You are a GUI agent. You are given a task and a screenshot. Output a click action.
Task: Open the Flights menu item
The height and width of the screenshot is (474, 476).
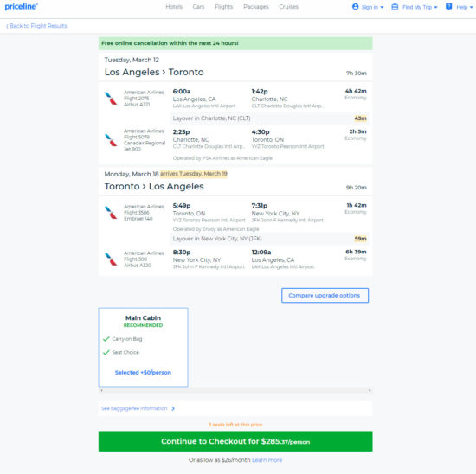(224, 7)
